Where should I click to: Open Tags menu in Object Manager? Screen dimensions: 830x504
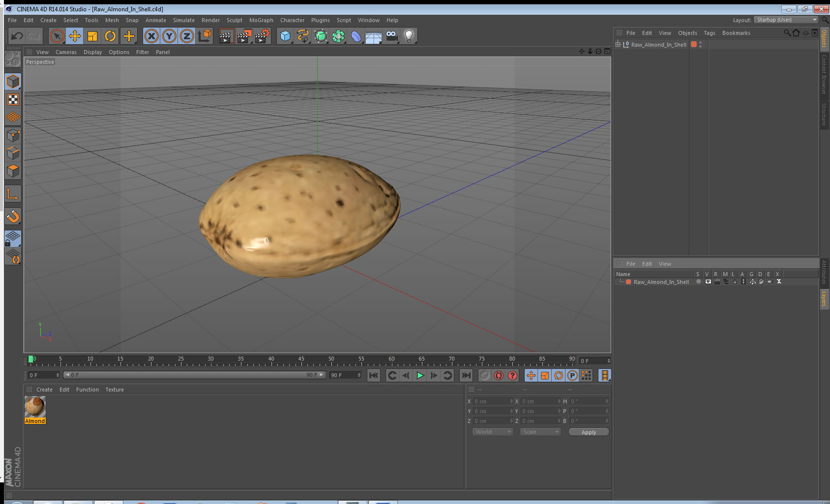tap(710, 33)
